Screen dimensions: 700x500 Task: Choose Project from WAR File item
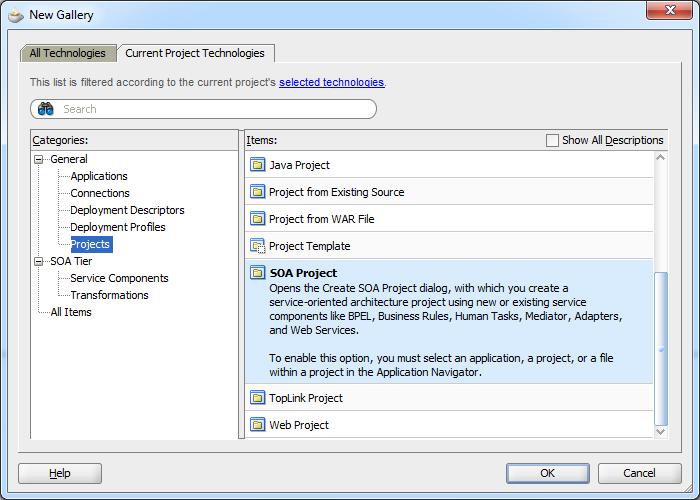[x=321, y=219]
